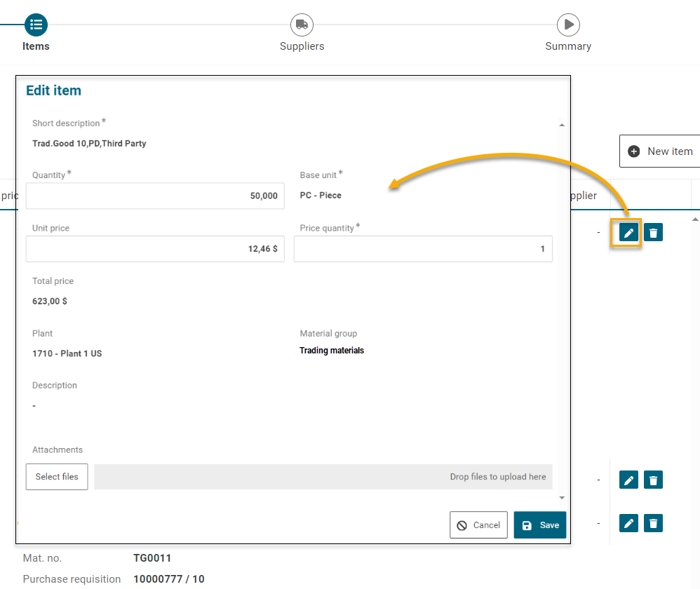
Task: Save the edited item
Action: (539, 525)
